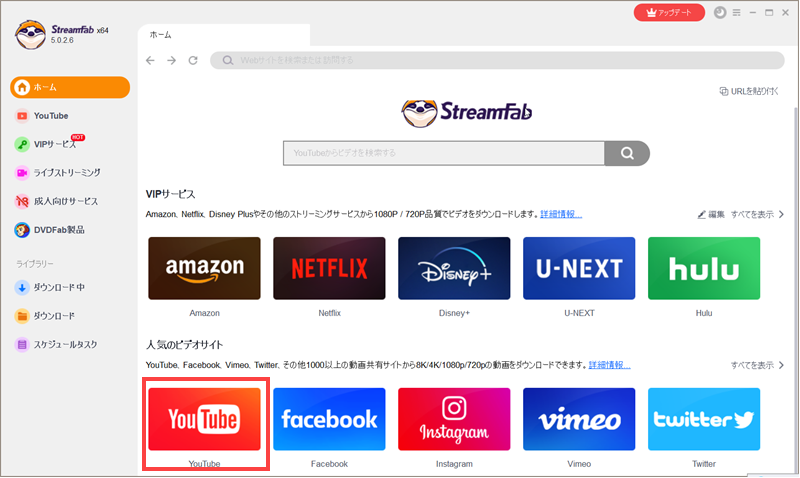Open 詳細情報 link under 人気のビデオサイト
This screenshot has height=478, width=800.
pyautogui.click(x=609, y=365)
